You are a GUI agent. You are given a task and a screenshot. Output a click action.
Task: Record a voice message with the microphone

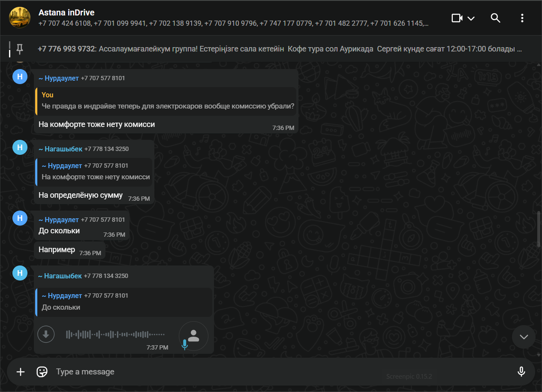click(x=521, y=371)
